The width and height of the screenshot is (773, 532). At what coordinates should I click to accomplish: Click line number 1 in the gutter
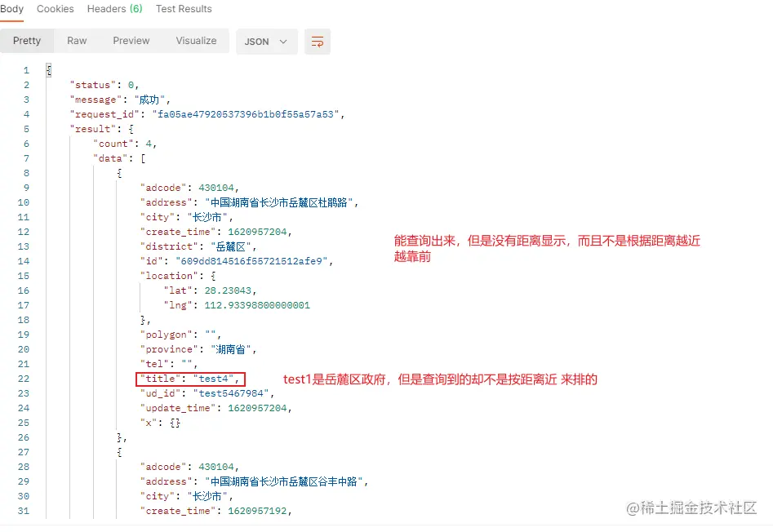(26, 70)
